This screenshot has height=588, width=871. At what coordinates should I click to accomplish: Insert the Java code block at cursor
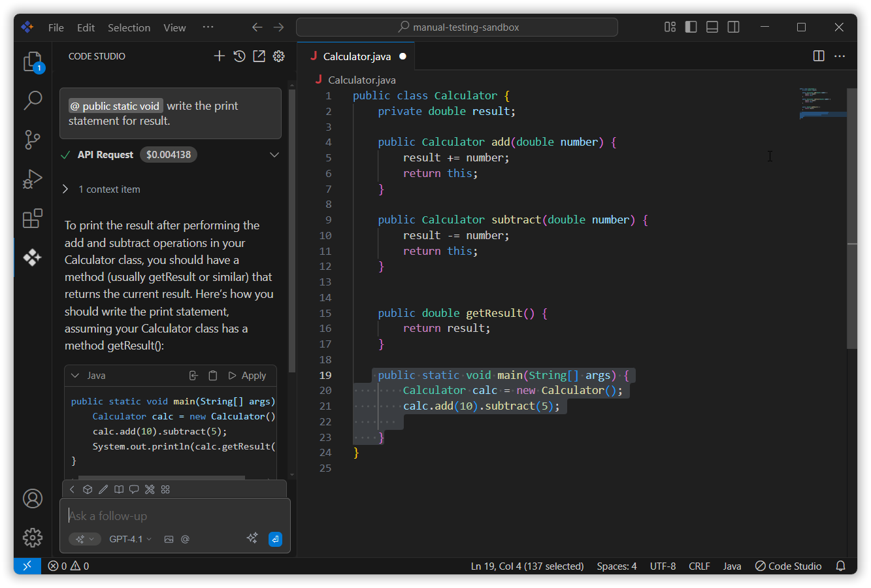tap(193, 376)
